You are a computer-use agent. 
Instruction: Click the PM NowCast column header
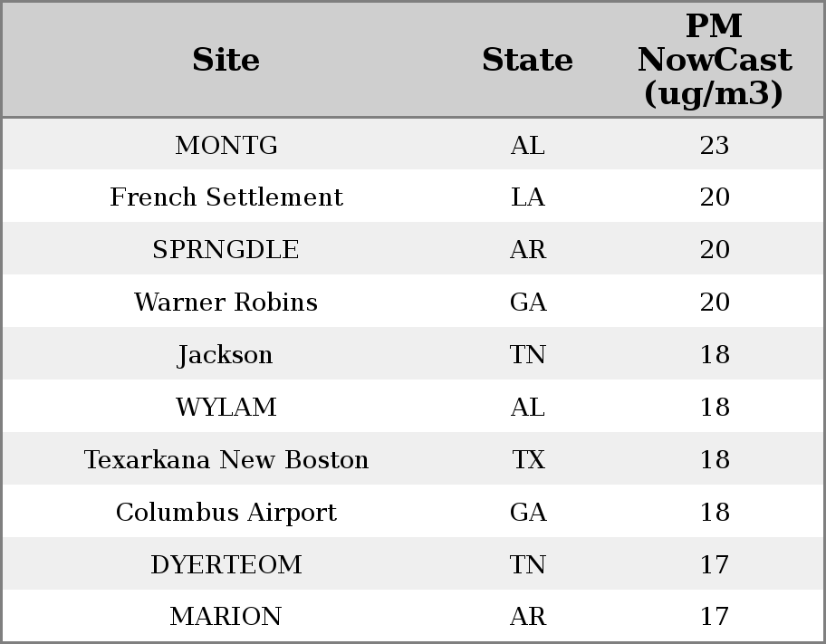[714, 60]
